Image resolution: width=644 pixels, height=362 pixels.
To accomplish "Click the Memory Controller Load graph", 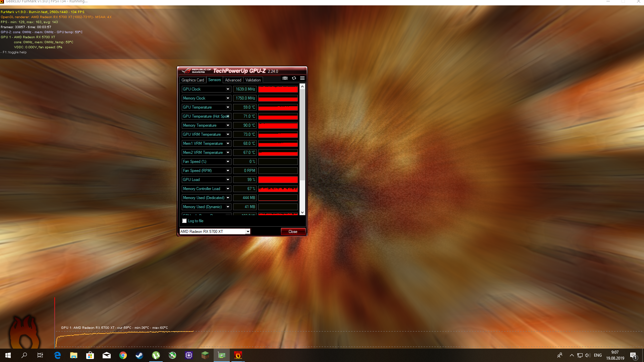I will click(278, 189).
